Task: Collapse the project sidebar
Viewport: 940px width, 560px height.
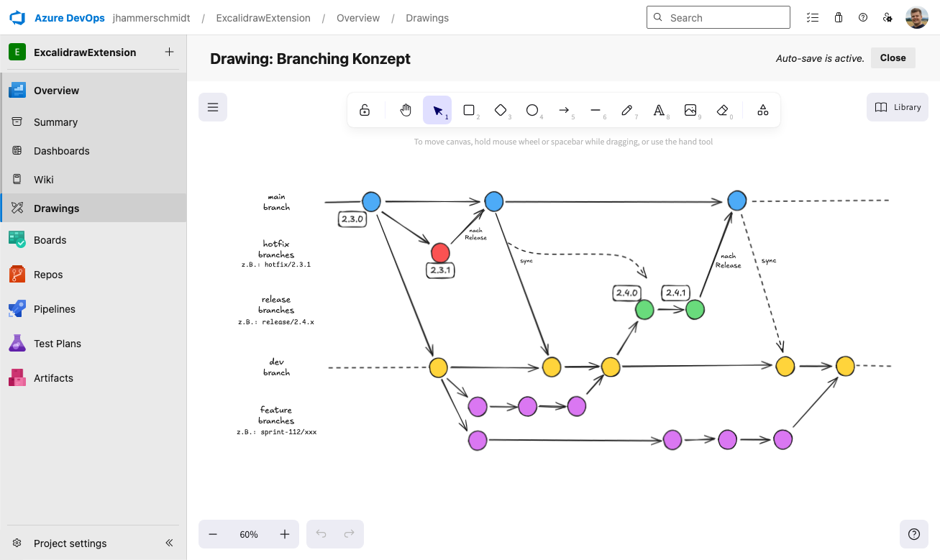Action: (169, 543)
